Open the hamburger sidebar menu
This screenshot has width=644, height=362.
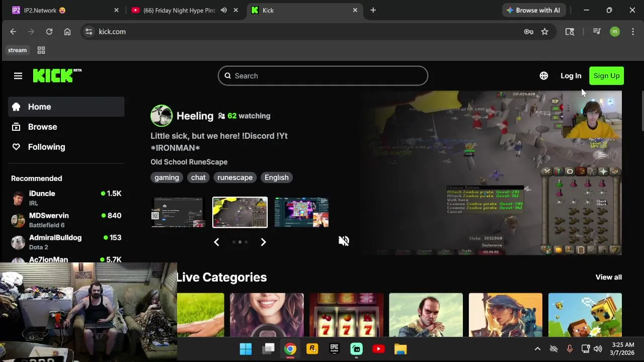tap(18, 76)
